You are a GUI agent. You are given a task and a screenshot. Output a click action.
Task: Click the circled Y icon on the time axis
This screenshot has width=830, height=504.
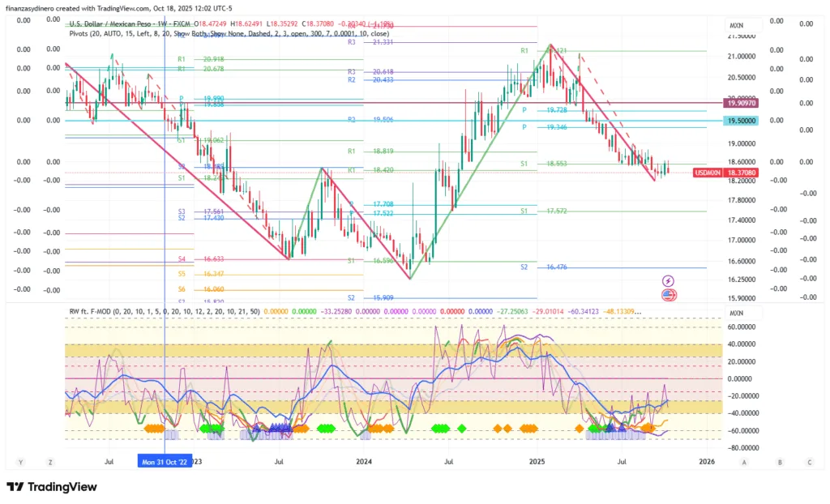click(21, 462)
